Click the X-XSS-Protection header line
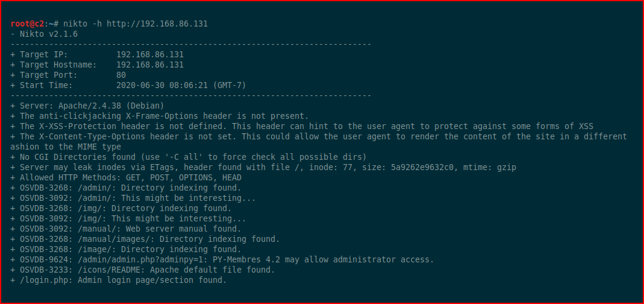The height and width of the screenshot is (304, 644). pyautogui.click(x=302, y=126)
